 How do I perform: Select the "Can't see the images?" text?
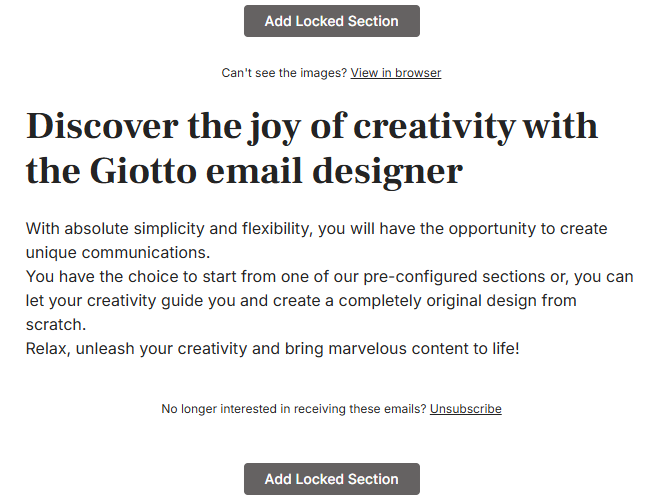tap(283, 73)
